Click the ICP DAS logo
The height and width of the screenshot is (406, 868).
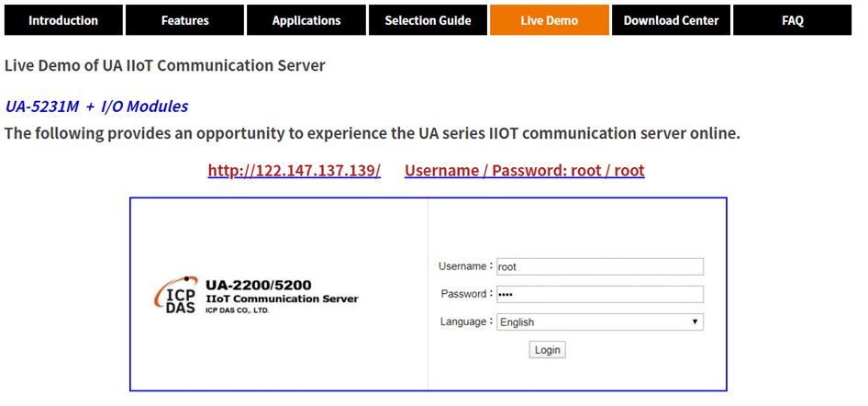pos(176,295)
